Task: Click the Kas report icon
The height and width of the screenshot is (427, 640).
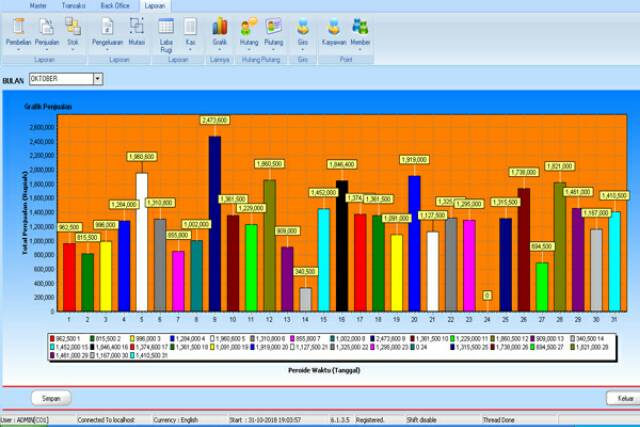Action: click(190, 27)
